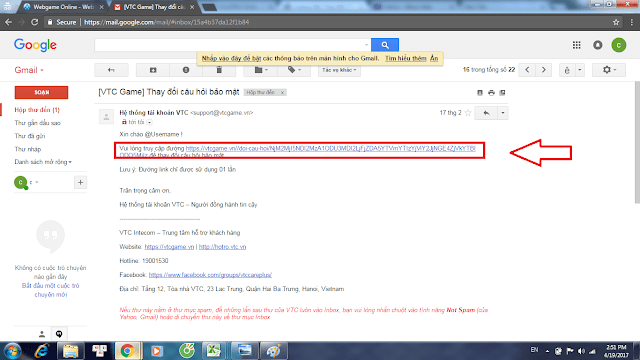The height and width of the screenshot is (360, 640).
Task: Click sender avatar placeholder of the email
Action: click(x=107, y=117)
